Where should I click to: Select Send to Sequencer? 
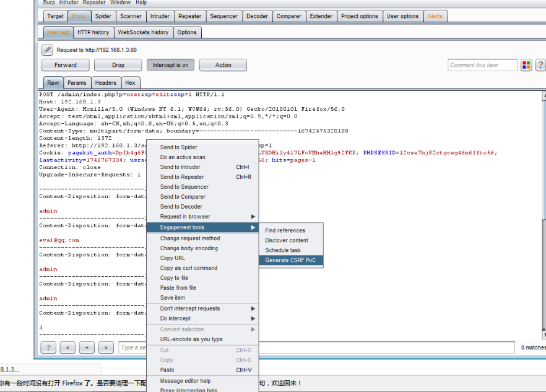[x=202, y=187]
